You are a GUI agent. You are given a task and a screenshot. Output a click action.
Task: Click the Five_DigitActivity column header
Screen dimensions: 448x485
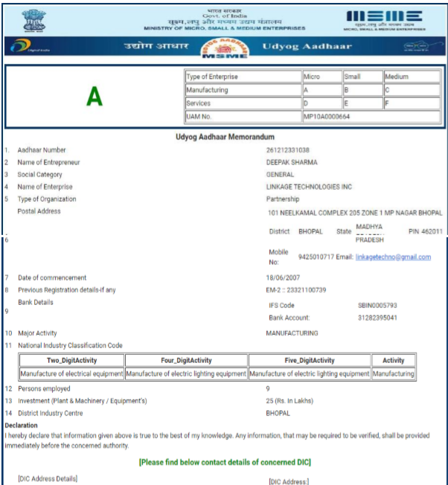pyautogui.click(x=310, y=360)
